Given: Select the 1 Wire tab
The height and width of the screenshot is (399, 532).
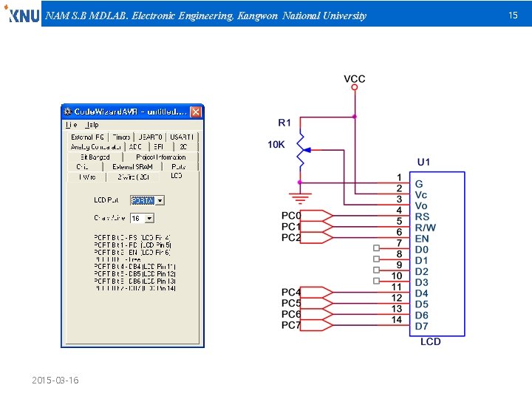Looking at the screenshot, I should 87,177.
